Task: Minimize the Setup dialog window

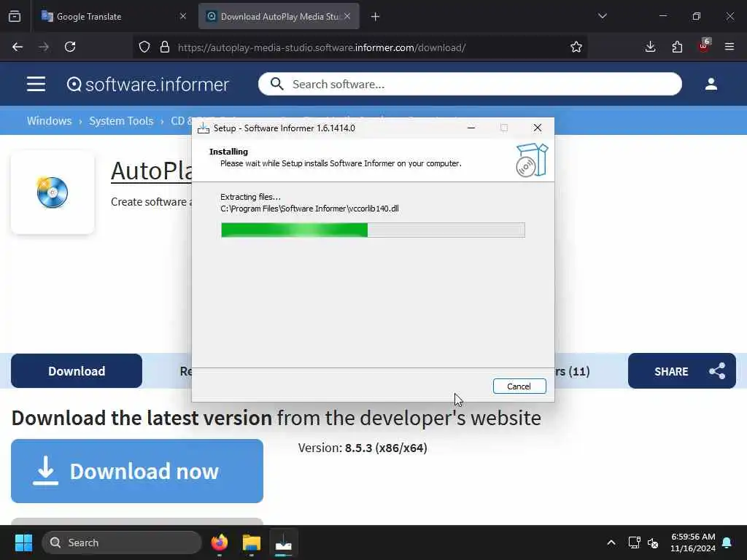Action: click(471, 128)
